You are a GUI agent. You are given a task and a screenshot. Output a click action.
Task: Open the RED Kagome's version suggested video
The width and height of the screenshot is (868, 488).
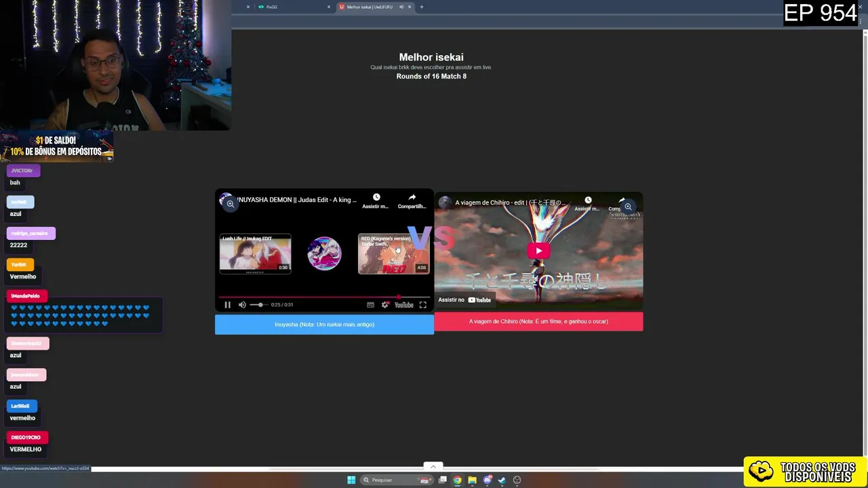point(393,253)
